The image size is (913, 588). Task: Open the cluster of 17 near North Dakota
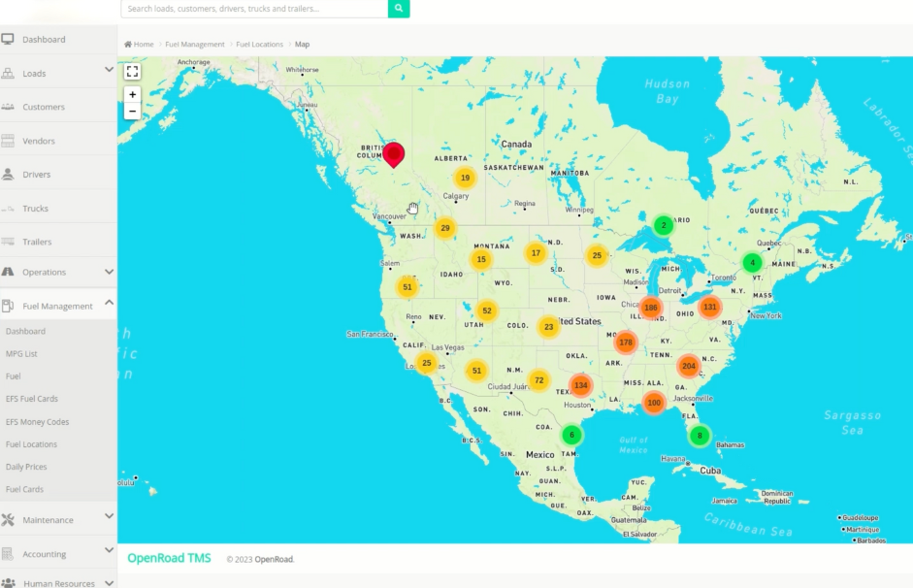(x=536, y=252)
